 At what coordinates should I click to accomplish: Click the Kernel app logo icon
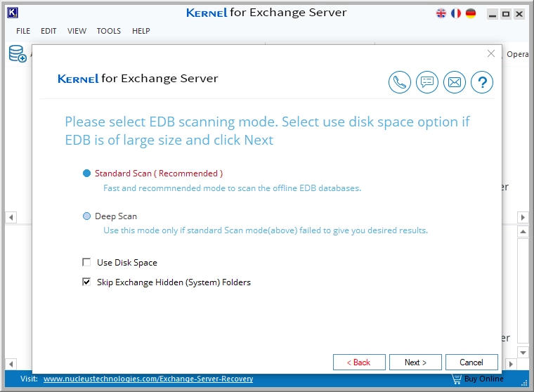pos(12,13)
